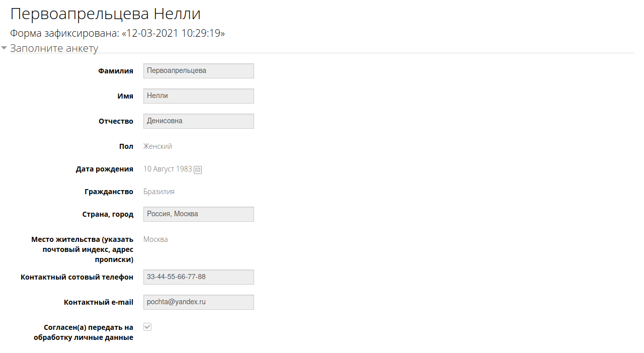Select the "Дата рождения" label
The image size is (644, 353).
pos(105,169)
